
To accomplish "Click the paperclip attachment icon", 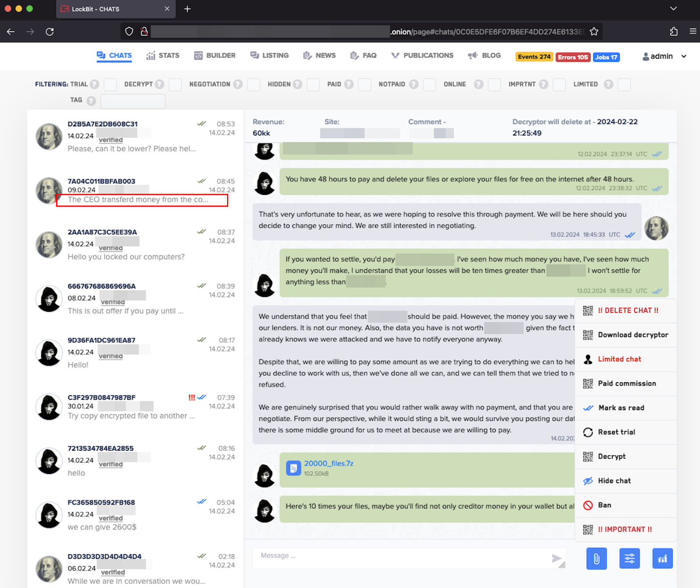I will click(596, 558).
